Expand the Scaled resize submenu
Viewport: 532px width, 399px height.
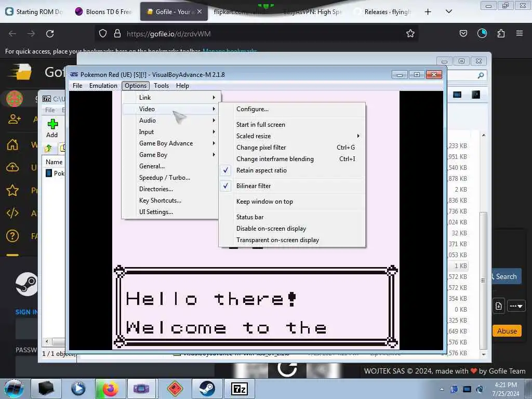pyautogui.click(x=292, y=136)
